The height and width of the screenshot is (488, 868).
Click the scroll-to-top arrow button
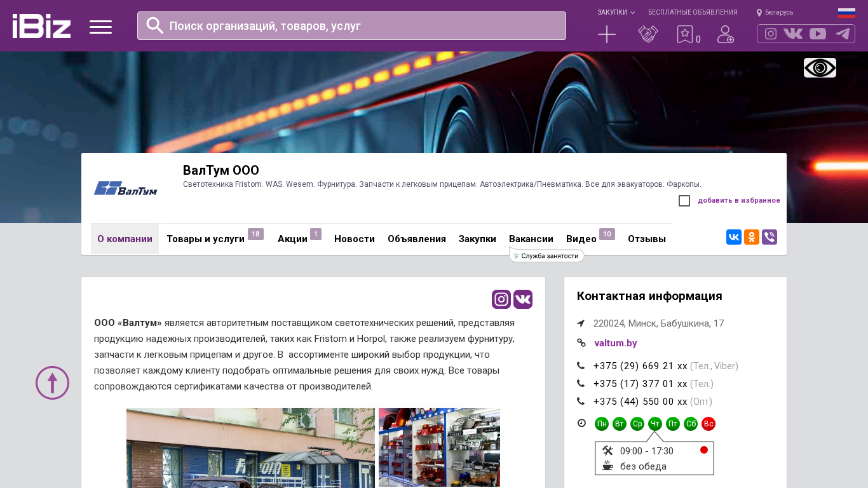[x=52, y=383]
